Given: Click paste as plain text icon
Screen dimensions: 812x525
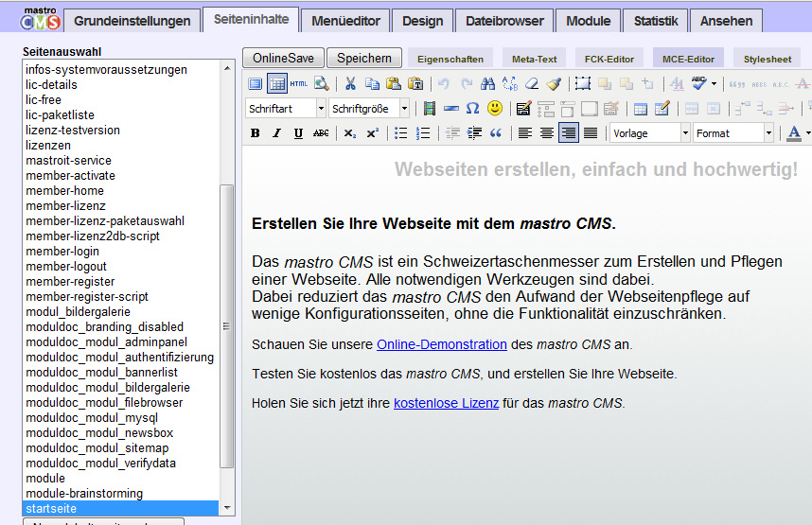Looking at the screenshot, I should 415,84.
